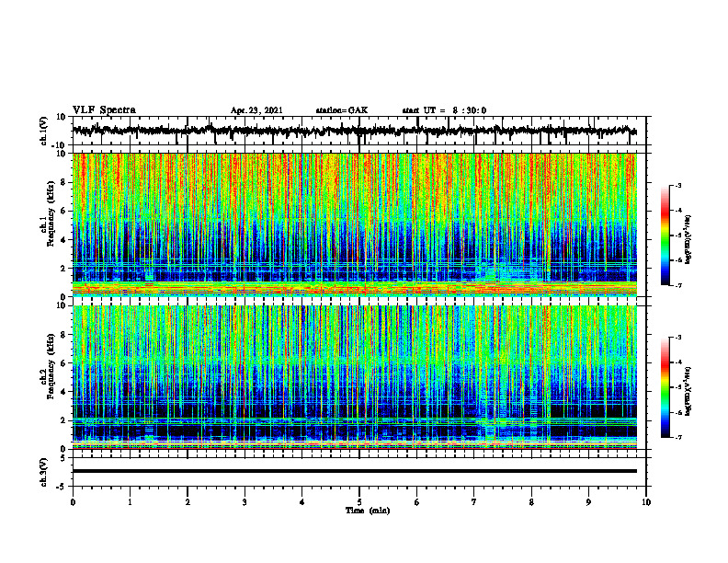This screenshot has width=728, height=563.
Task: Click the time axis tick label "10" at far right
Action: [646, 502]
